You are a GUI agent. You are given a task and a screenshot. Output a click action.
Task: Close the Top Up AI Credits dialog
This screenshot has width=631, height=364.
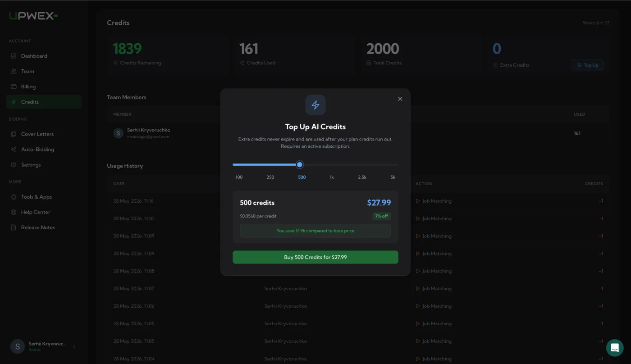coord(400,99)
